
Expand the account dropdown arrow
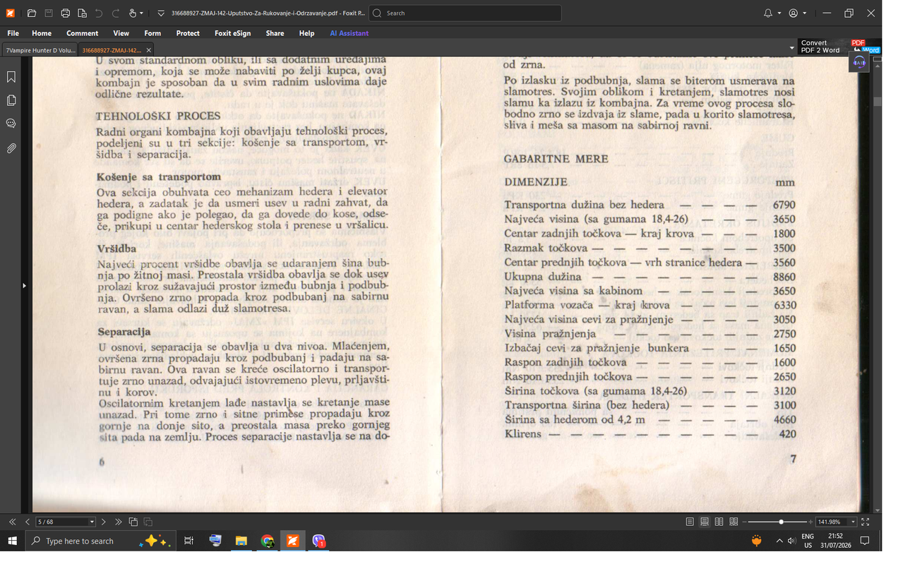[804, 13]
